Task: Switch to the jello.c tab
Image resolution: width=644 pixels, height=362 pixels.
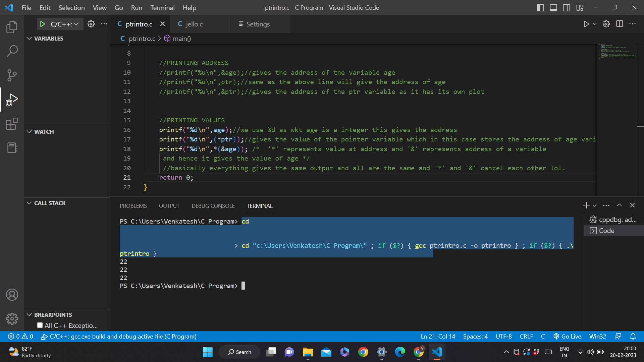Action: pos(195,24)
